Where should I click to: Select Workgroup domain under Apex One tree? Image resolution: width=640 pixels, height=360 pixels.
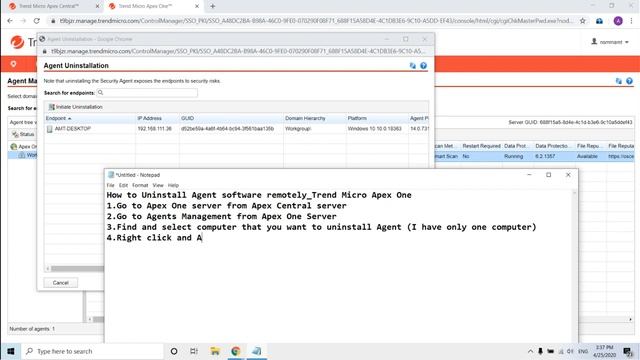(x=27, y=155)
